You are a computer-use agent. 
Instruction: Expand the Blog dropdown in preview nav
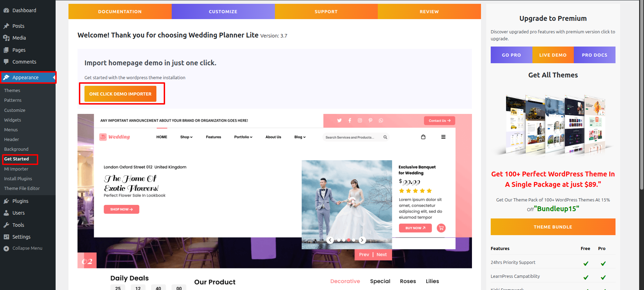tap(300, 137)
